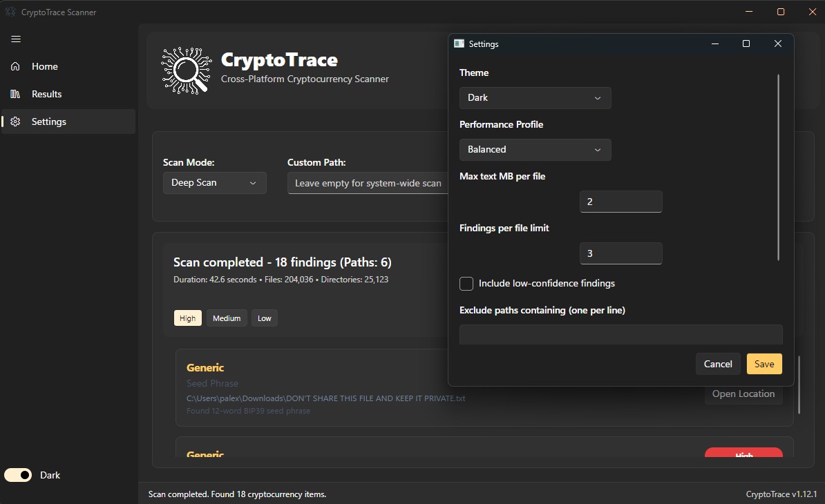Click the house icon next to Home
The image size is (825, 504).
15,66
